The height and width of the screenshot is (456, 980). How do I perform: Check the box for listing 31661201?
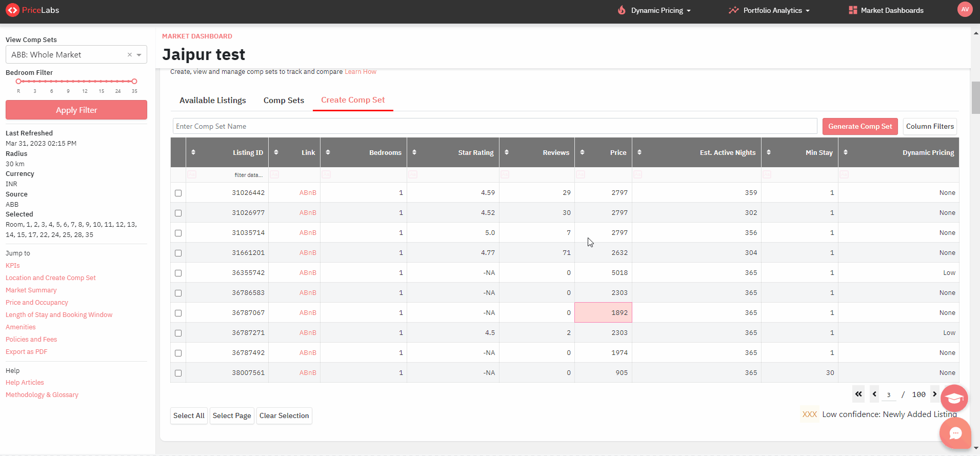[178, 253]
